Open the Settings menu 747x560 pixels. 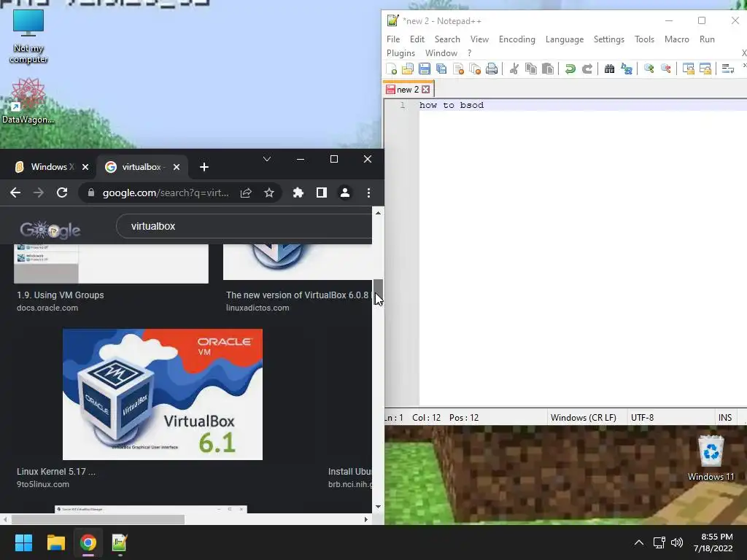click(x=609, y=39)
